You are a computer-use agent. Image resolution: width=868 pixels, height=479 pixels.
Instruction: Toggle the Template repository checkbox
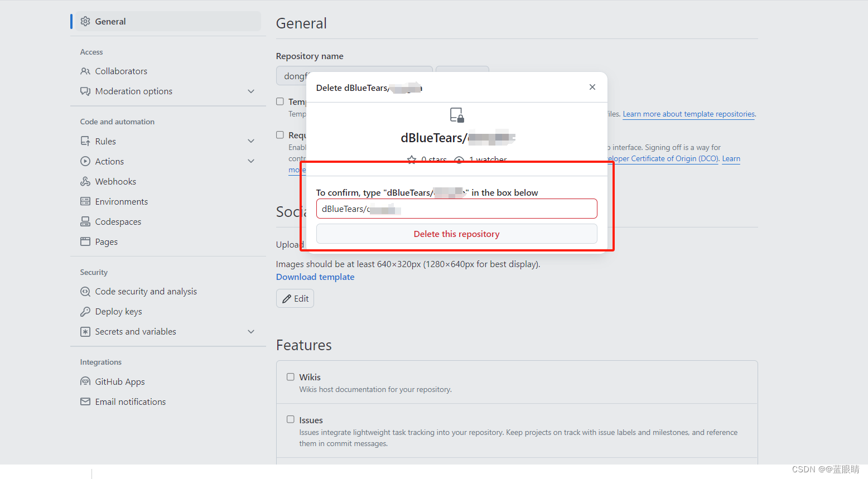tap(280, 101)
